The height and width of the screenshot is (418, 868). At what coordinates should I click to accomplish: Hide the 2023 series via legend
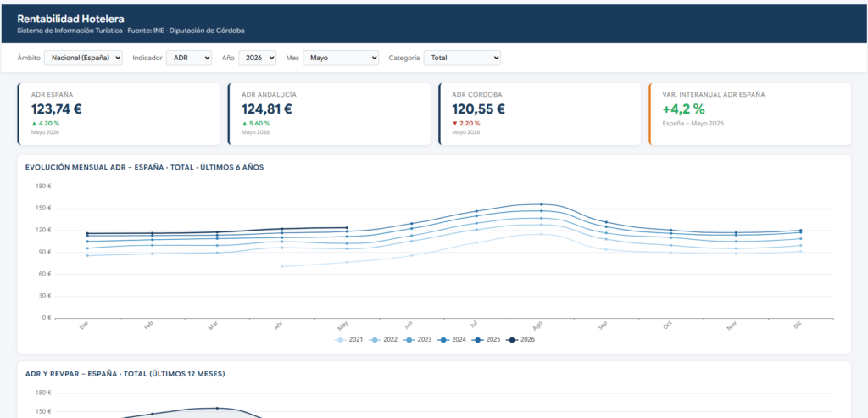point(417,340)
